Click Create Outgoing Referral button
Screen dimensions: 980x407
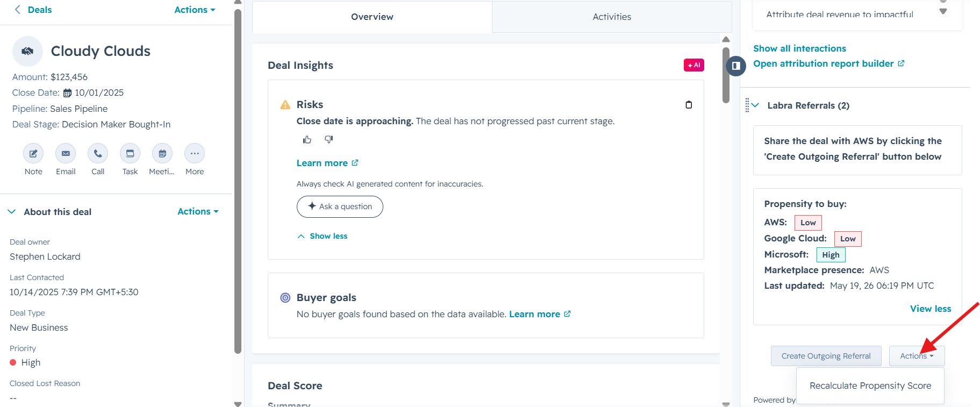click(x=826, y=356)
